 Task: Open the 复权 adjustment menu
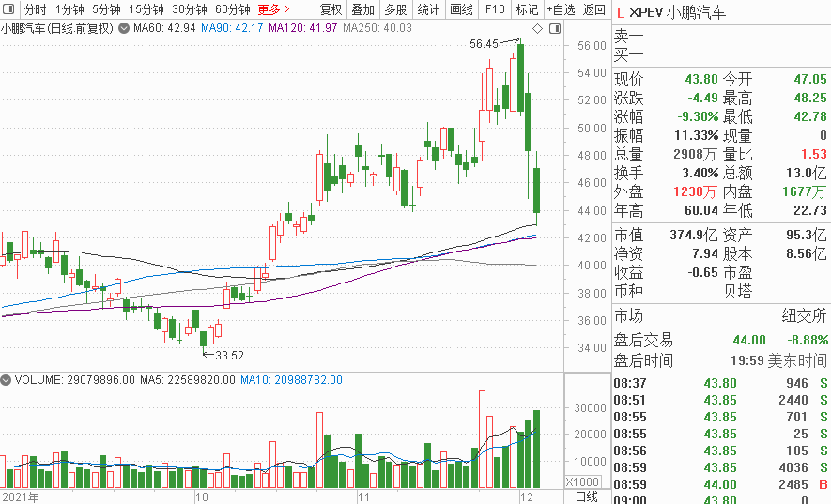pyautogui.click(x=331, y=9)
